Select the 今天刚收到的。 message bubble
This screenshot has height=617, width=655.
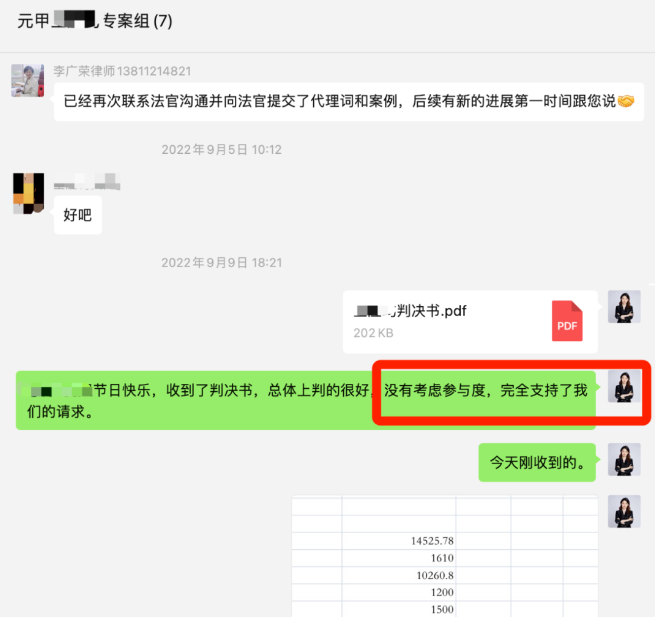(x=537, y=463)
